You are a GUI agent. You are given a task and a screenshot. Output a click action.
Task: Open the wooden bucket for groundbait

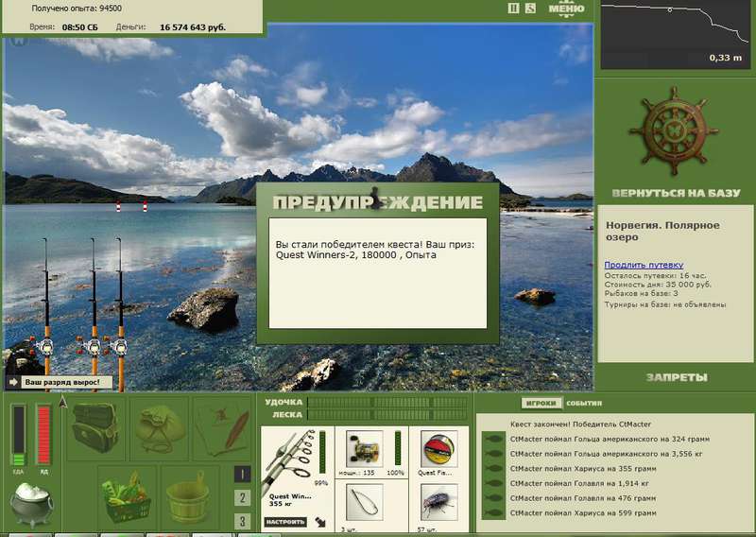(188, 497)
